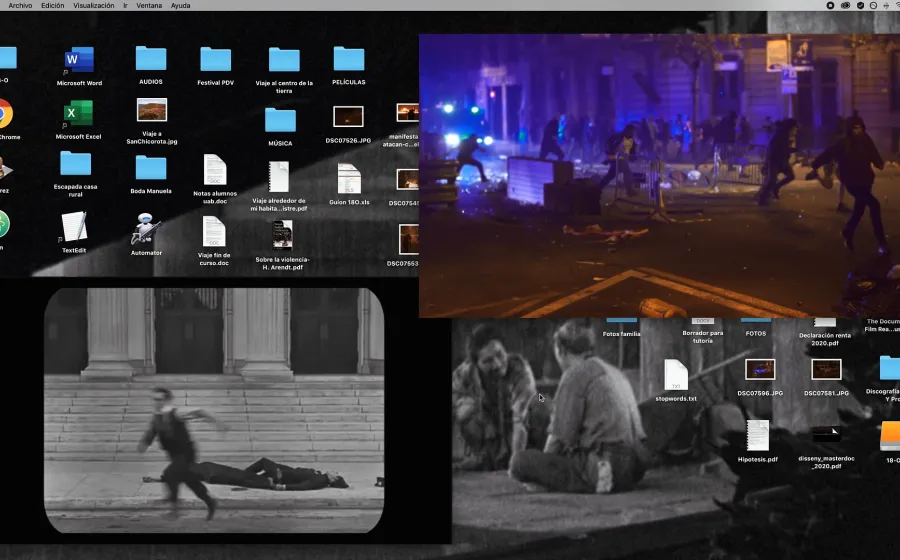Select the Chrome icon at the desktop edge
Image resolution: width=900 pixels, height=560 pixels.
point(6,114)
